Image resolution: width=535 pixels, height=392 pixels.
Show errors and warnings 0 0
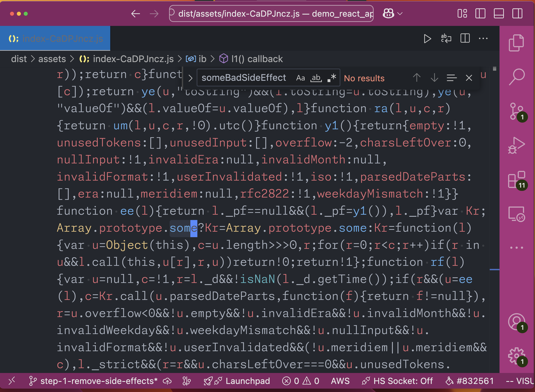(x=301, y=381)
